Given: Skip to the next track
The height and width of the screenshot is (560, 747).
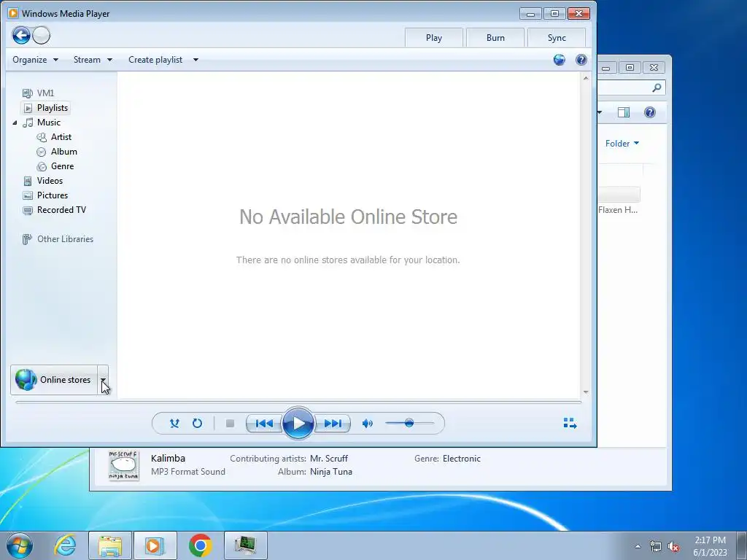Looking at the screenshot, I should [x=333, y=424].
